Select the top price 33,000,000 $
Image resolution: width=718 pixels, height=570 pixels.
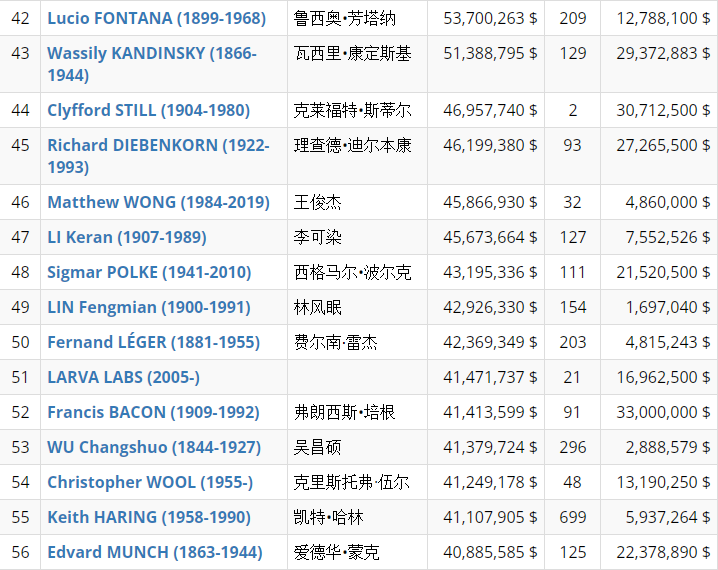pos(664,413)
